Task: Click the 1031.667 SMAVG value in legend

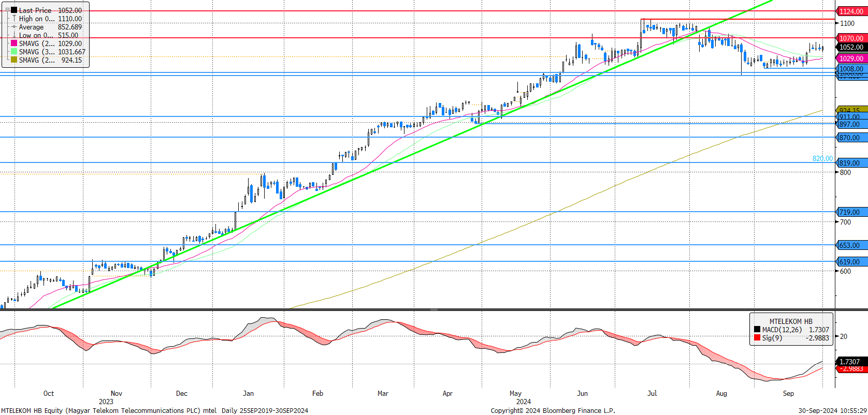Action: [71, 52]
